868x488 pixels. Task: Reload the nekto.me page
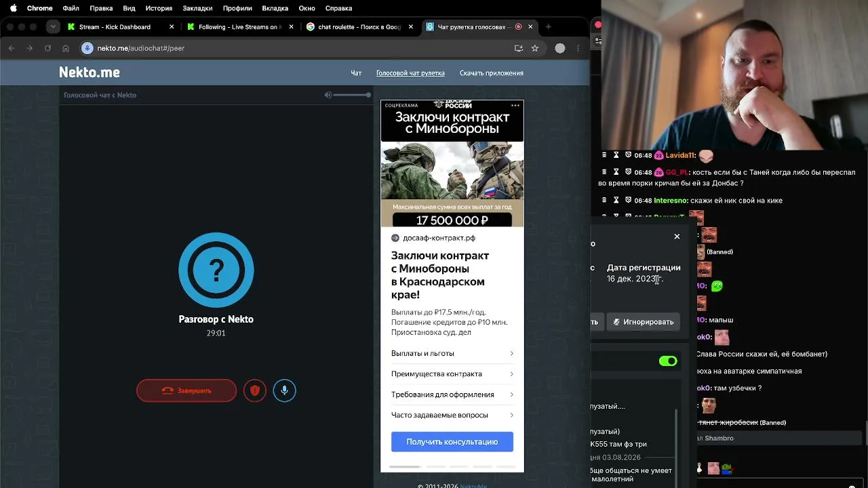point(47,48)
